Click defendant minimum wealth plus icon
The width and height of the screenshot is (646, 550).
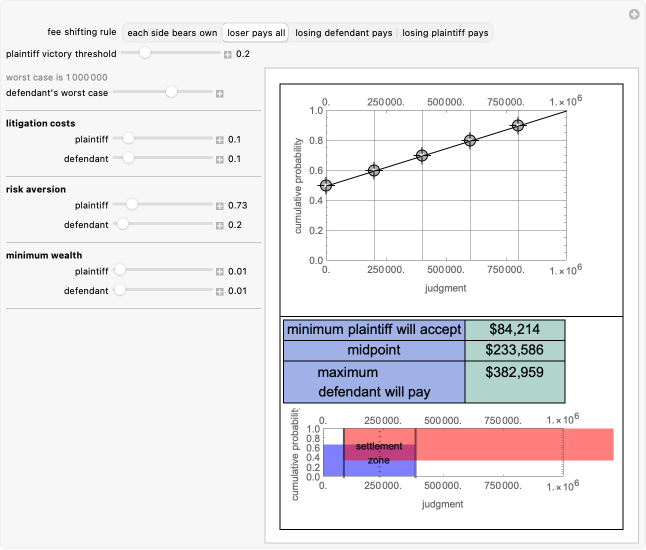point(219,291)
